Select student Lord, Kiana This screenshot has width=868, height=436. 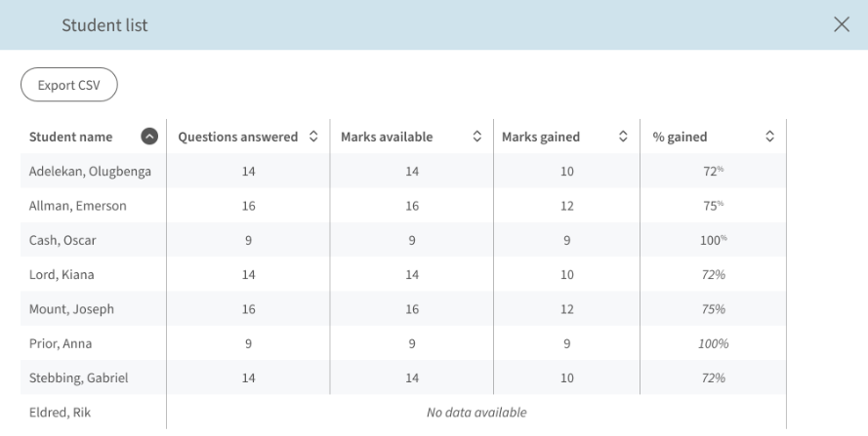[62, 274]
